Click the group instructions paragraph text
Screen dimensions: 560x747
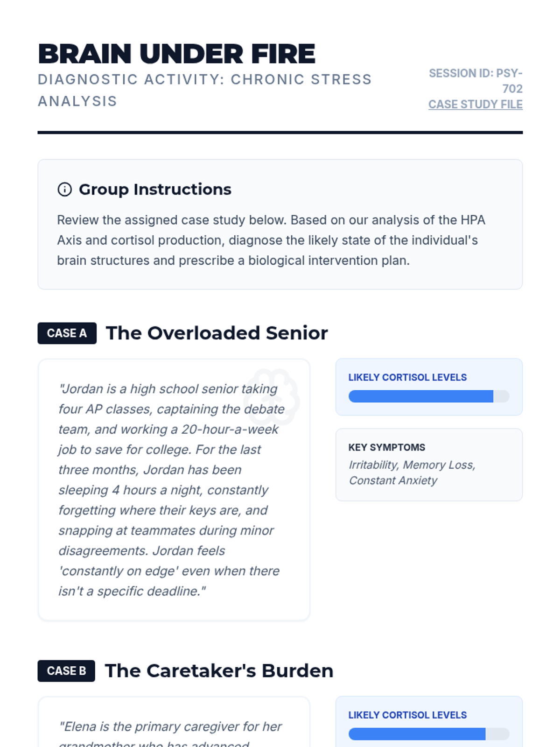point(271,240)
